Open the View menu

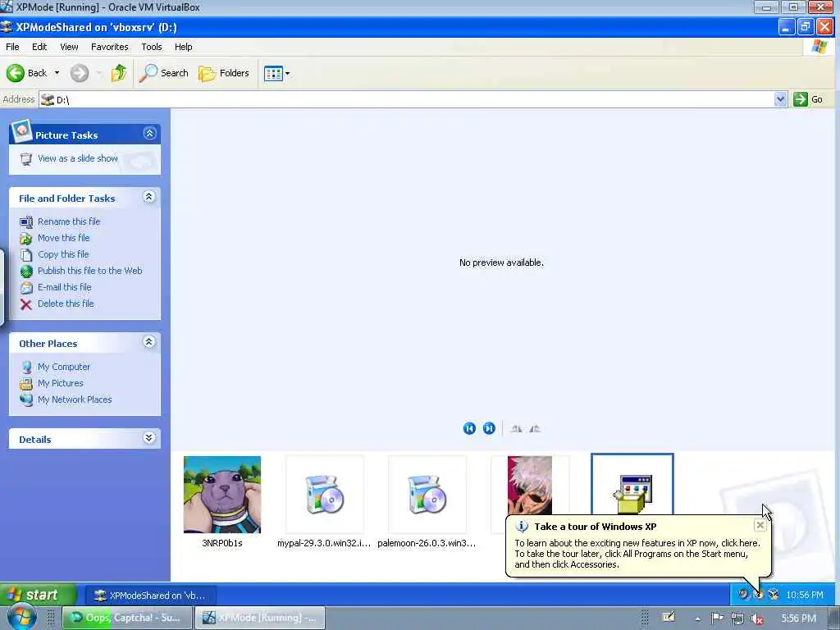[x=69, y=47]
